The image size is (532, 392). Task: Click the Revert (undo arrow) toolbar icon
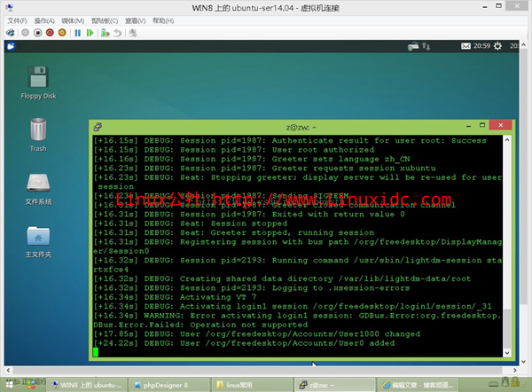point(117,33)
